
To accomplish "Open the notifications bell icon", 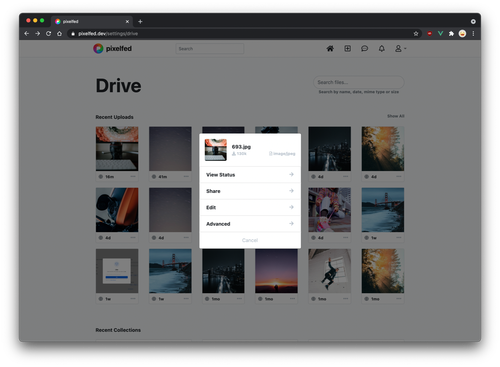I will pos(382,49).
